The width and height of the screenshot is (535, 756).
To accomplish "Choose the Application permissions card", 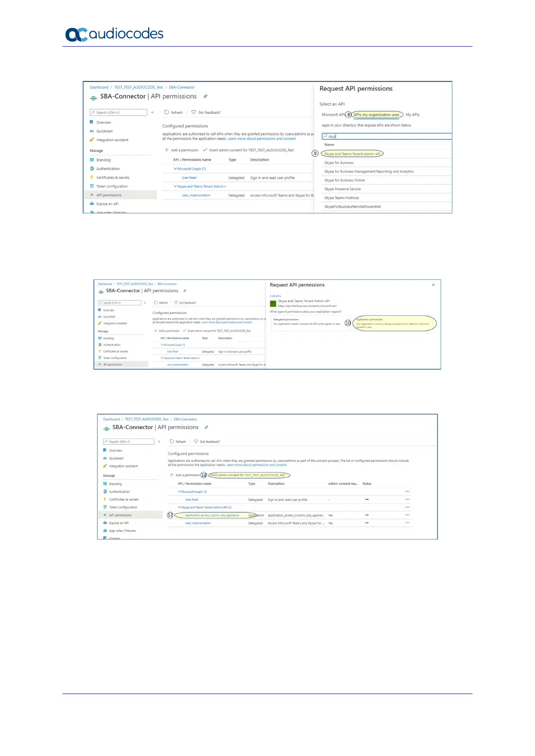I will pos(394,323).
